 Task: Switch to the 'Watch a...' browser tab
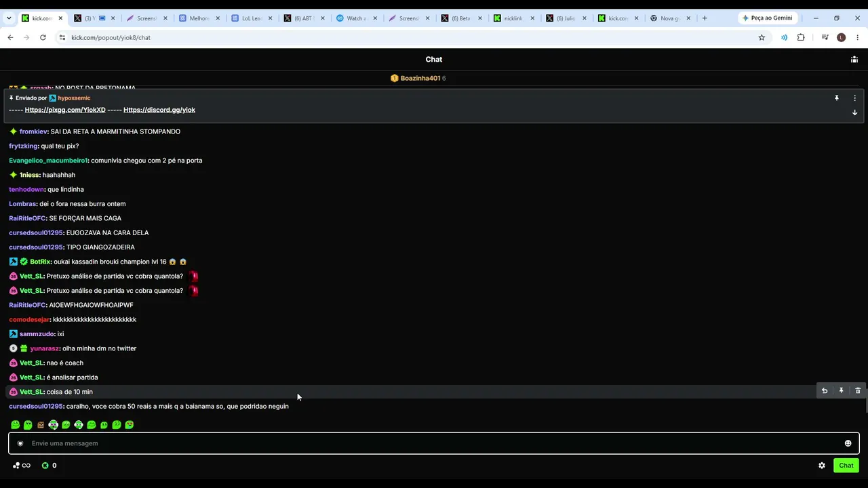[357, 18]
